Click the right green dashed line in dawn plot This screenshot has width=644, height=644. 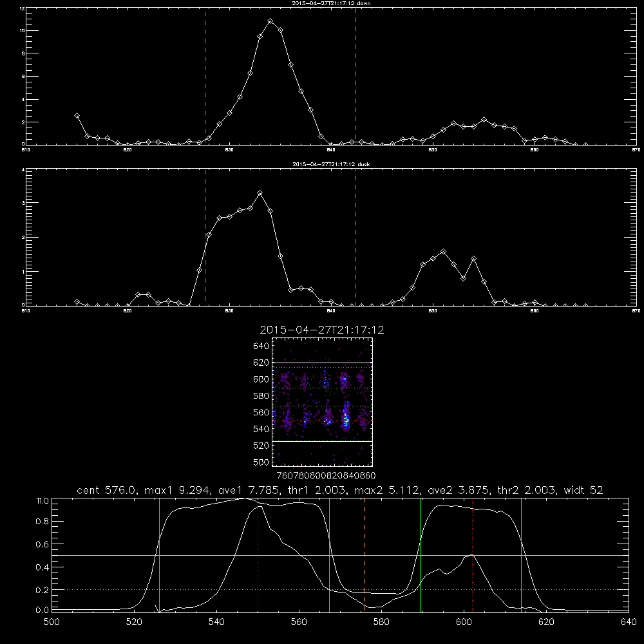click(x=355, y=76)
